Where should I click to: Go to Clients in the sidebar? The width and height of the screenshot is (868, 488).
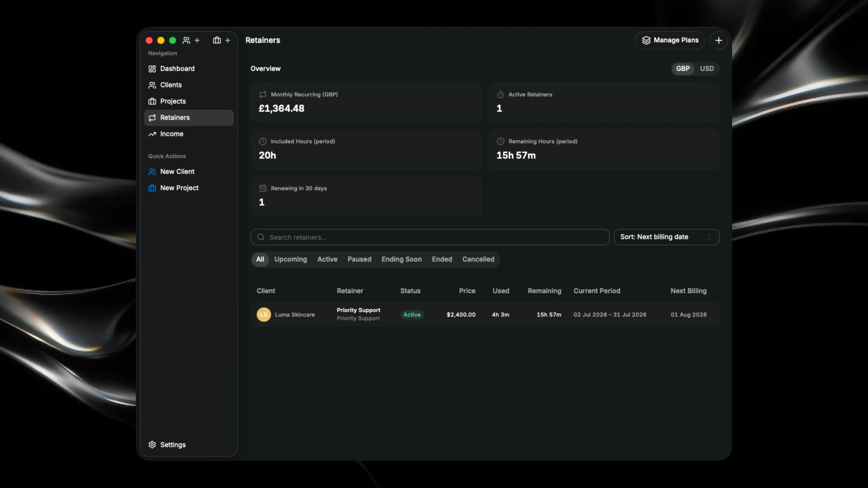pyautogui.click(x=189, y=85)
